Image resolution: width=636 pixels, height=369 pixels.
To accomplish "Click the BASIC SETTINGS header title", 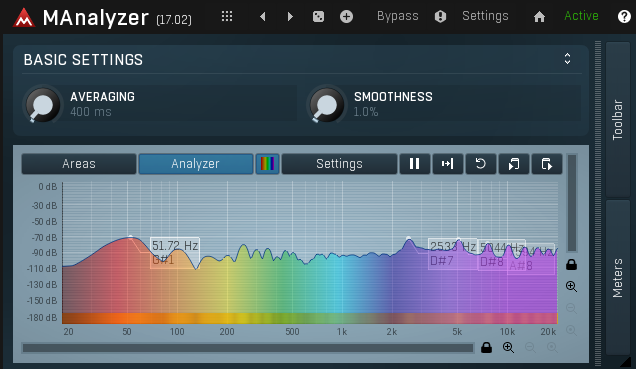I will [83, 60].
